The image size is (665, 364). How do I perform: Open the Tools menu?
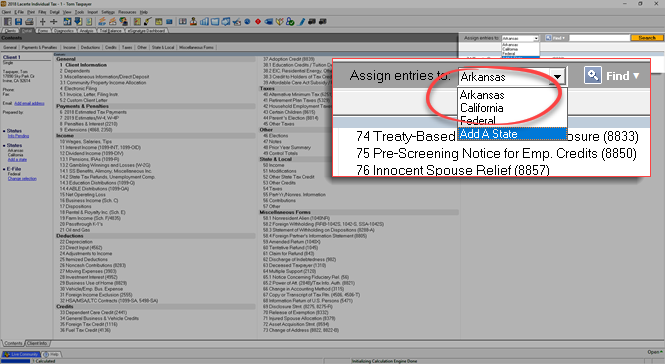click(79, 12)
